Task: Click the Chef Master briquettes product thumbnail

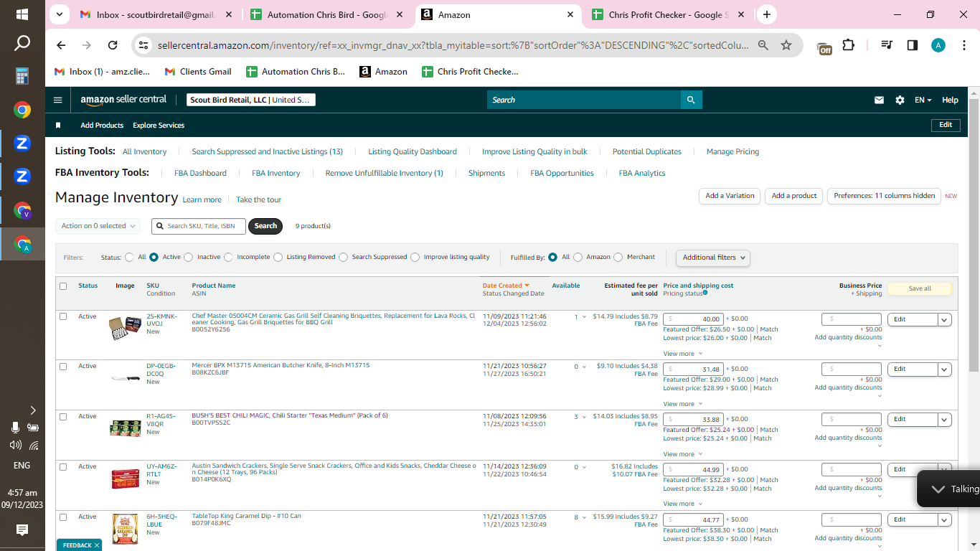Action: pyautogui.click(x=125, y=329)
